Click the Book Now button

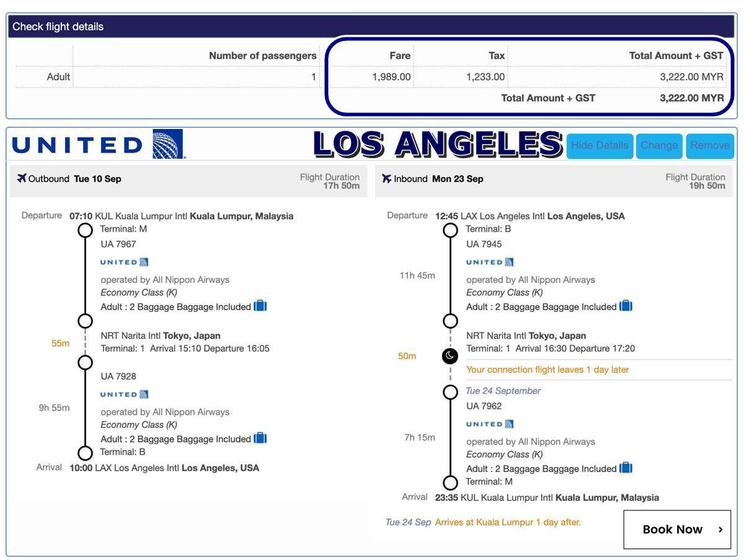677,529
